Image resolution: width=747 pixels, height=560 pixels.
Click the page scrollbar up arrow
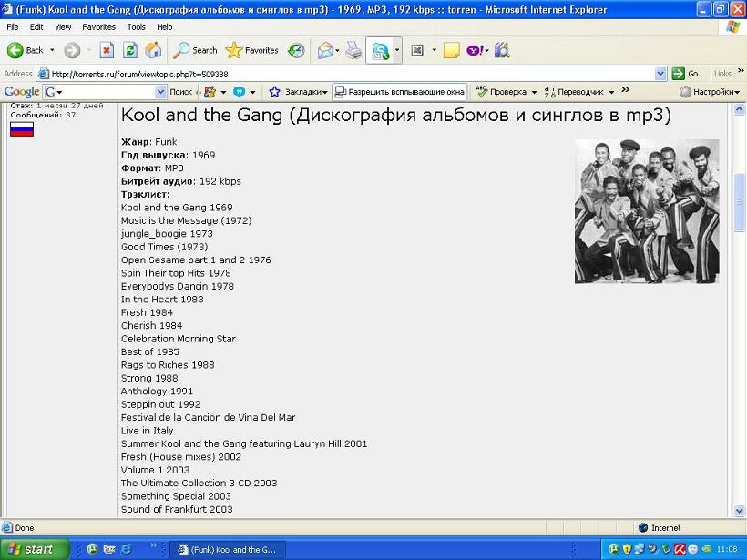pos(740,110)
